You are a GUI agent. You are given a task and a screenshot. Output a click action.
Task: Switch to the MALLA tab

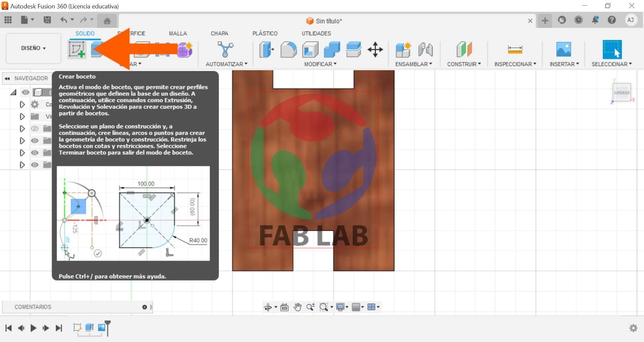coord(178,33)
